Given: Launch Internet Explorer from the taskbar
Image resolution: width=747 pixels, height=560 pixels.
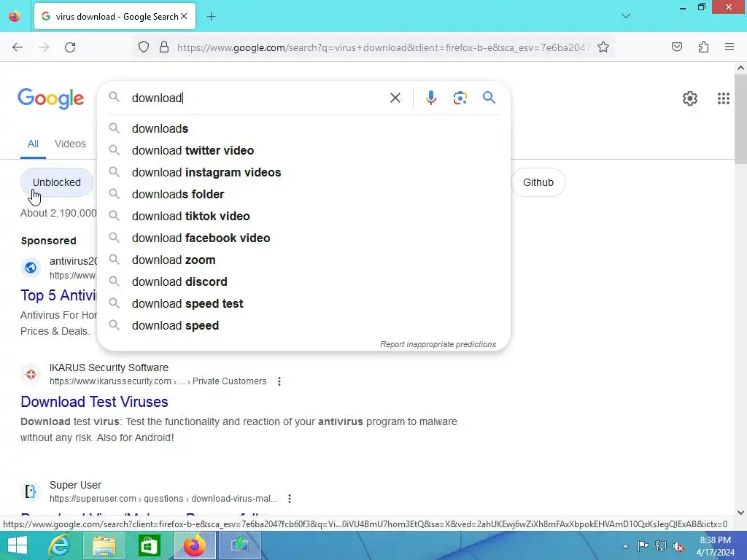Looking at the screenshot, I should coord(60,545).
